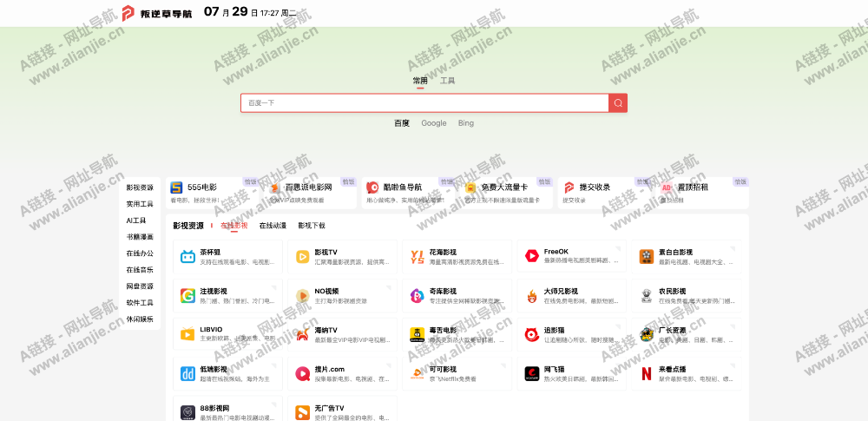
Task: Go to 在线办公 in the sidebar
Action: click(x=140, y=253)
